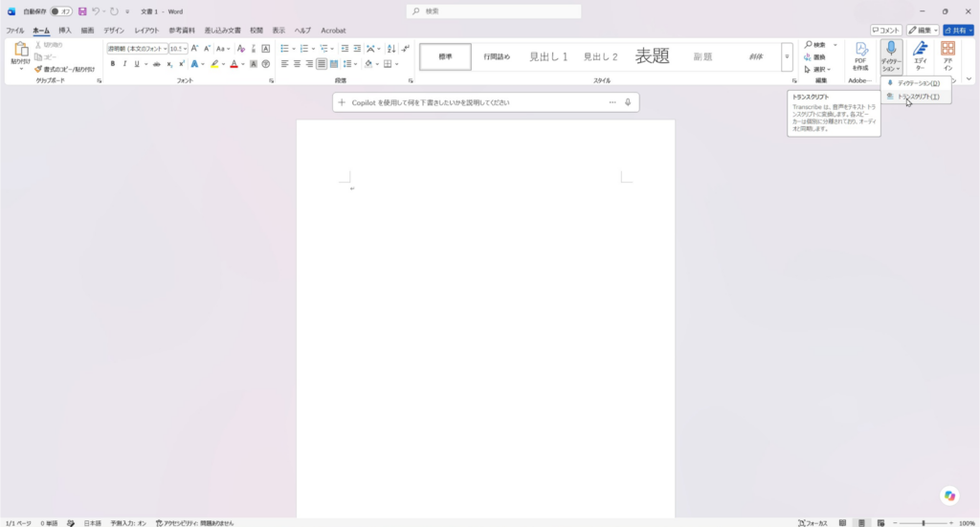This screenshot has height=527, width=980.
Task: Select ディクテーション(D) menu item
Action: (916, 83)
